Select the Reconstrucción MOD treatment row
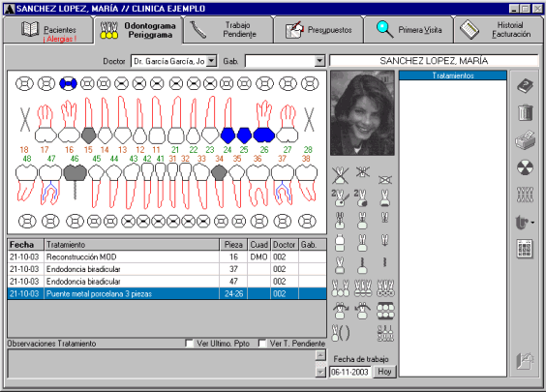546x392 pixels. [167, 256]
